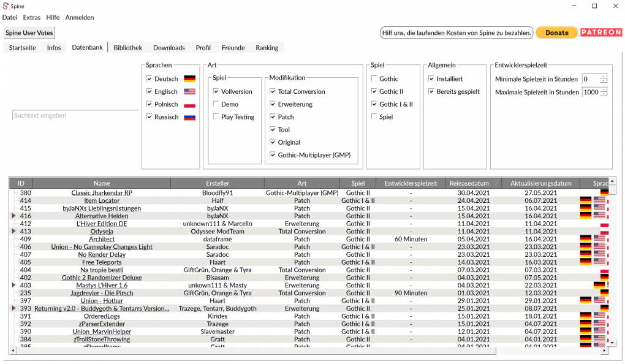Open the Freunde tab

tap(233, 48)
